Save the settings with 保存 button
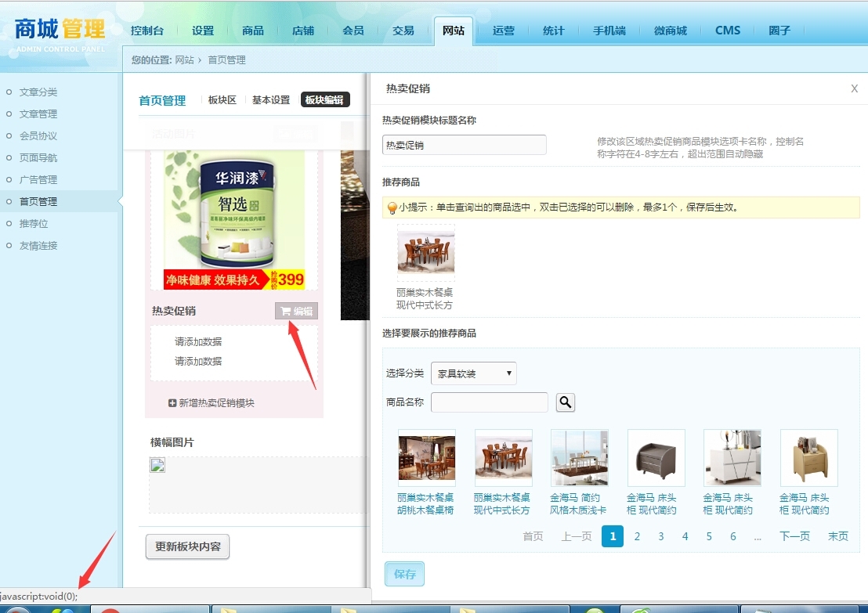 click(405, 574)
